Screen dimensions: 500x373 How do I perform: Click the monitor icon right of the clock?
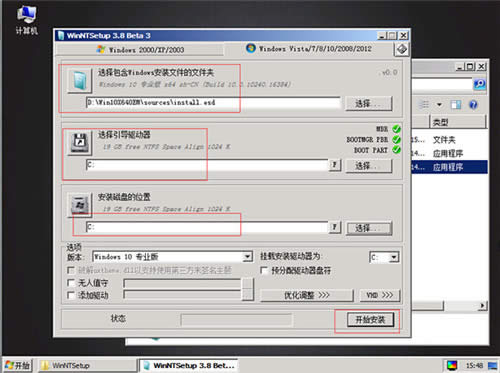(492, 365)
